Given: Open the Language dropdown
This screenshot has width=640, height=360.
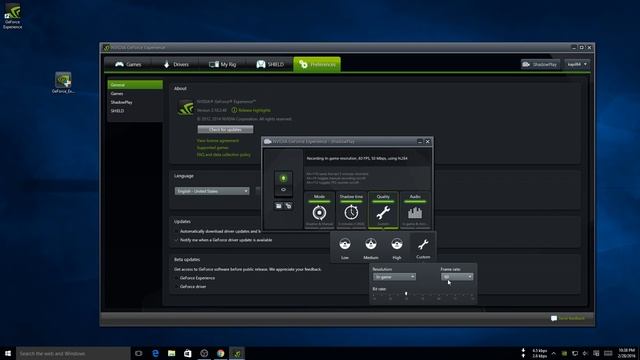Looking at the screenshot, I should pos(212,191).
